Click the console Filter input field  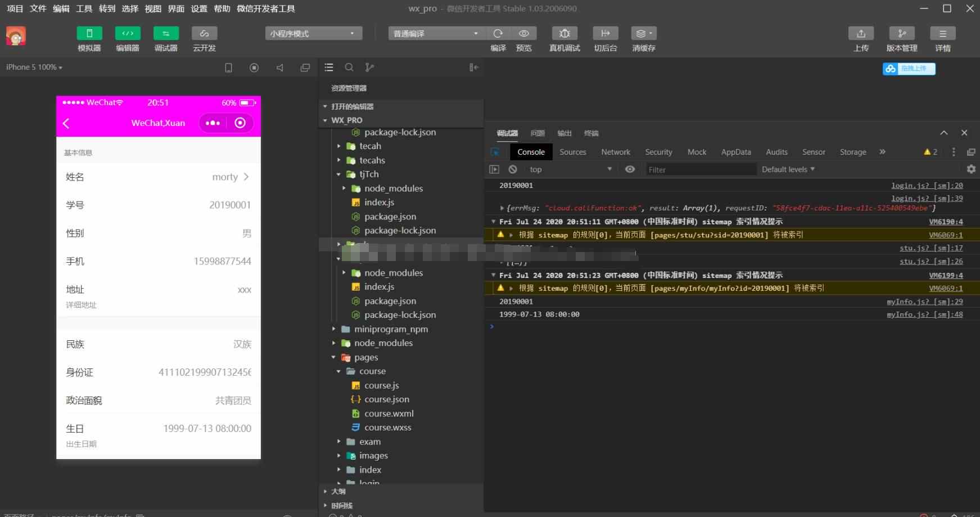[x=700, y=169]
